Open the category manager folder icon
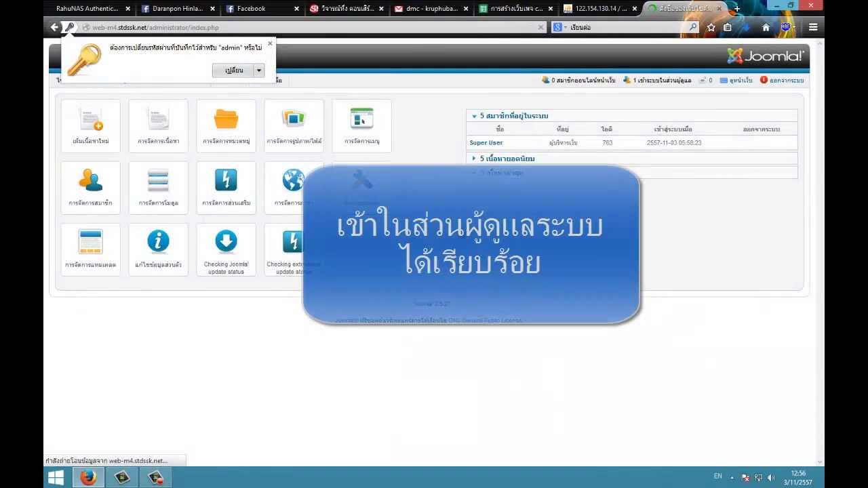Screen dimensions: 868x488 [226, 125]
